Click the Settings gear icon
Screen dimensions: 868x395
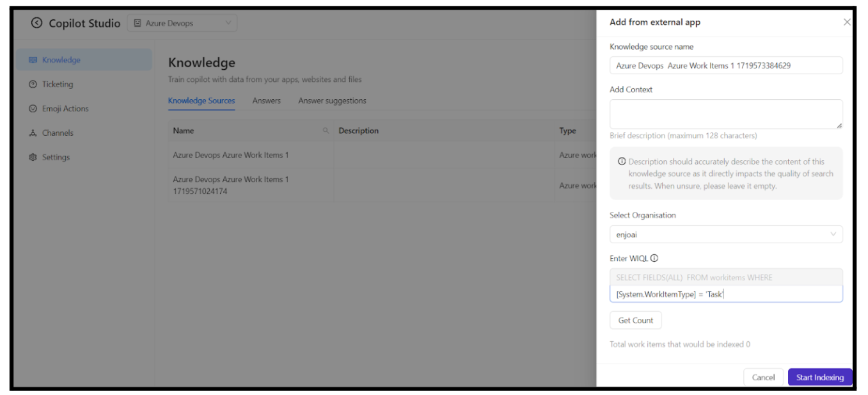tap(33, 157)
